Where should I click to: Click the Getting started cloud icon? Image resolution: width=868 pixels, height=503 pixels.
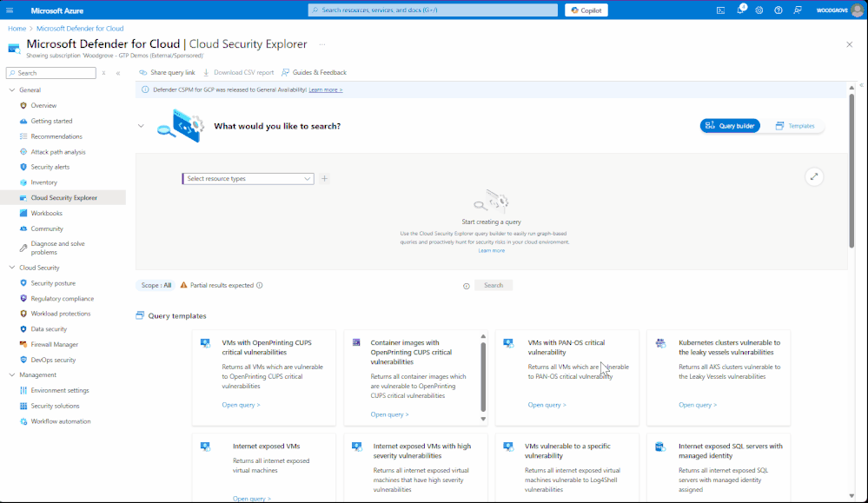pos(23,121)
